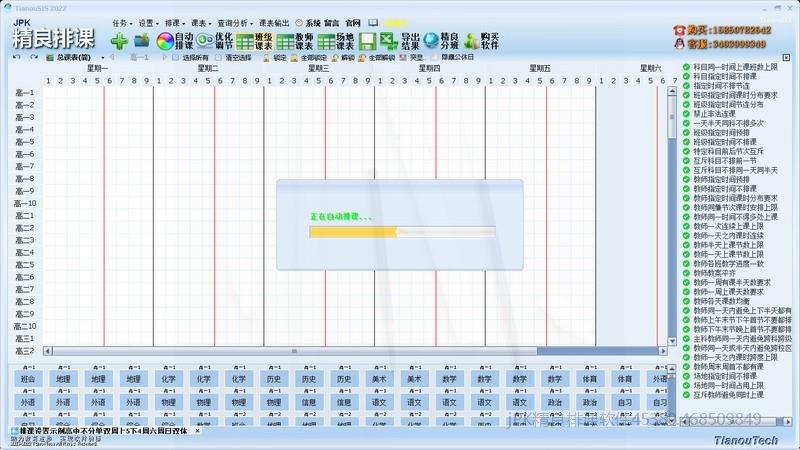
Task: Click the 星期三 day header
Action: click(318, 68)
